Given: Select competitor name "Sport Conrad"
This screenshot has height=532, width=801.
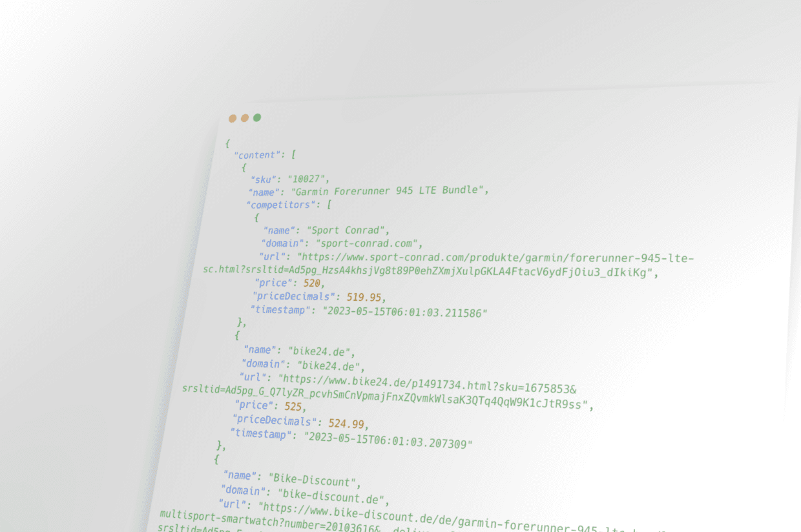Looking at the screenshot, I should [x=348, y=230].
